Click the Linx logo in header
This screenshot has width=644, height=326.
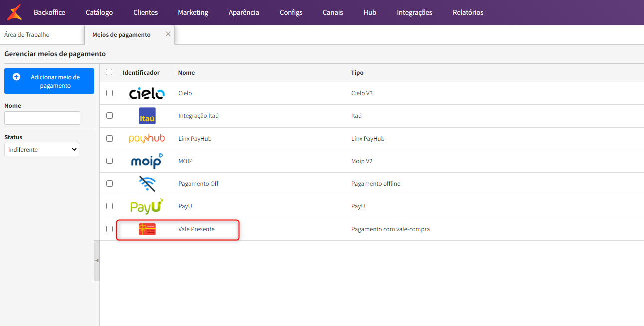click(x=15, y=12)
